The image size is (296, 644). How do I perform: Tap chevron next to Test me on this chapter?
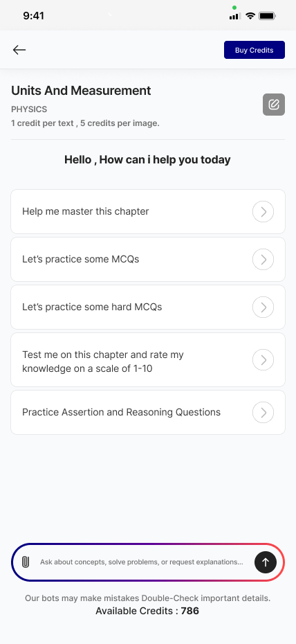click(263, 360)
